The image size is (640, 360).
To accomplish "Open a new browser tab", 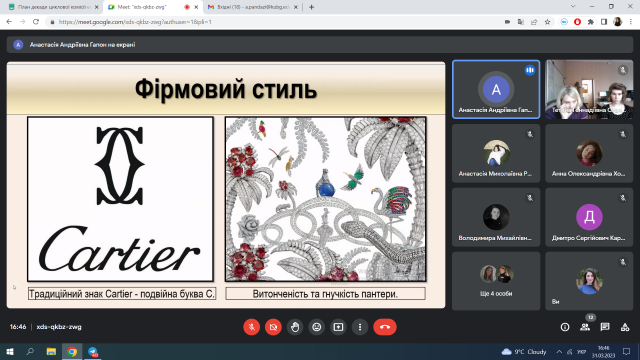I will coord(311,7).
